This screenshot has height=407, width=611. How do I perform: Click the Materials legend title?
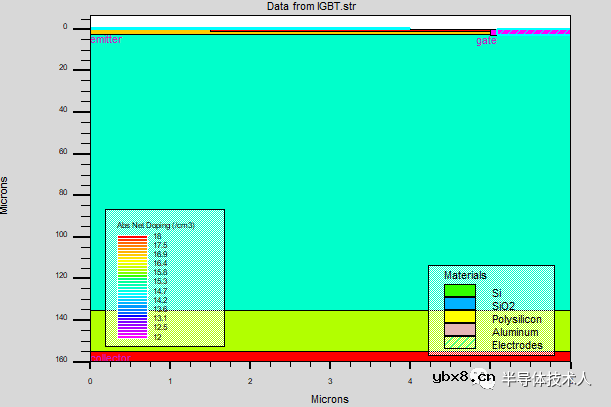click(x=465, y=274)
